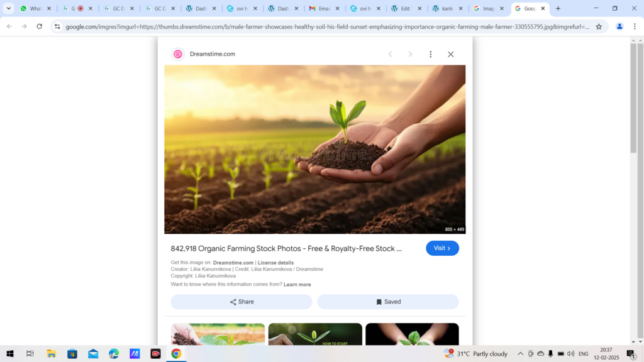Open the hands holding soil main image
This screenshot has width=644, height=362.
(314, 149)
